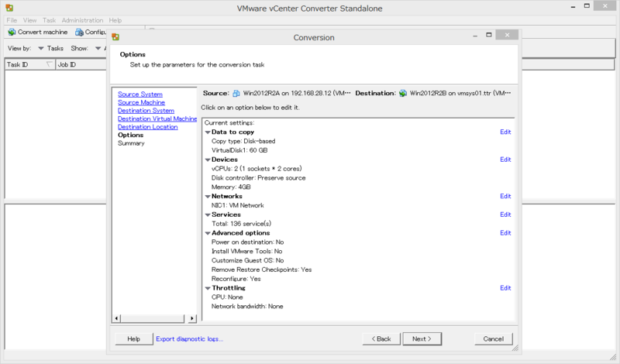
Task: Click the Job ID column header
Action: 81,64
